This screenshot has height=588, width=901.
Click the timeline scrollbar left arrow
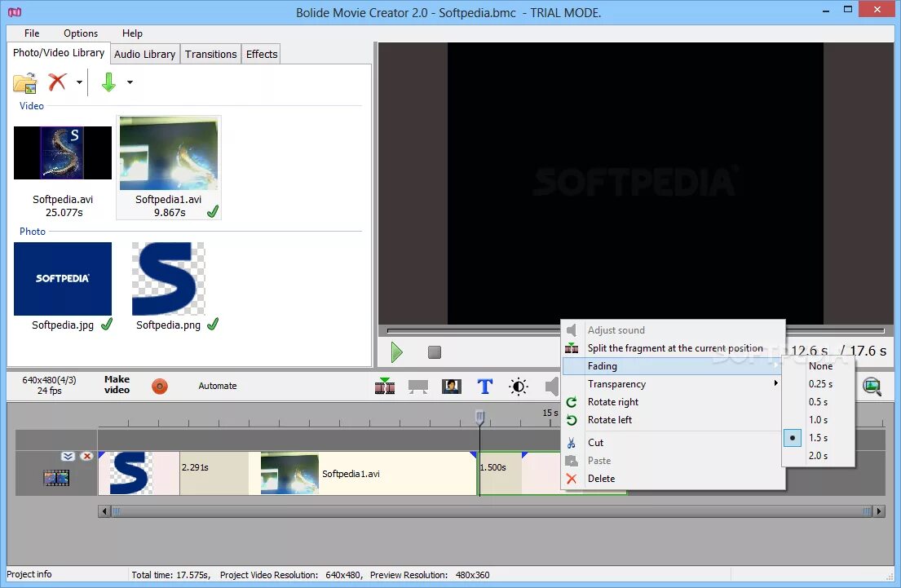[104, 511]
